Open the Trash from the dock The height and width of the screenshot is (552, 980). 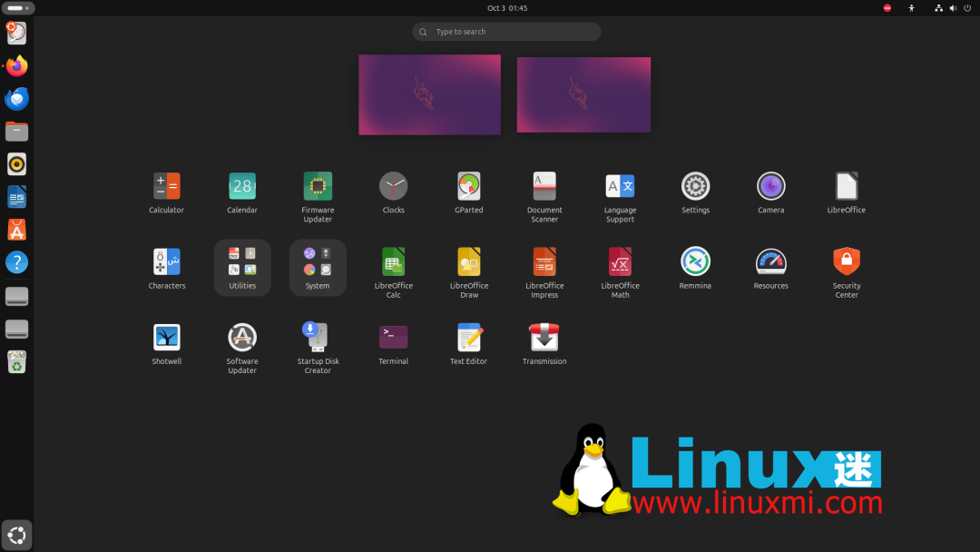tap(17, 361)
